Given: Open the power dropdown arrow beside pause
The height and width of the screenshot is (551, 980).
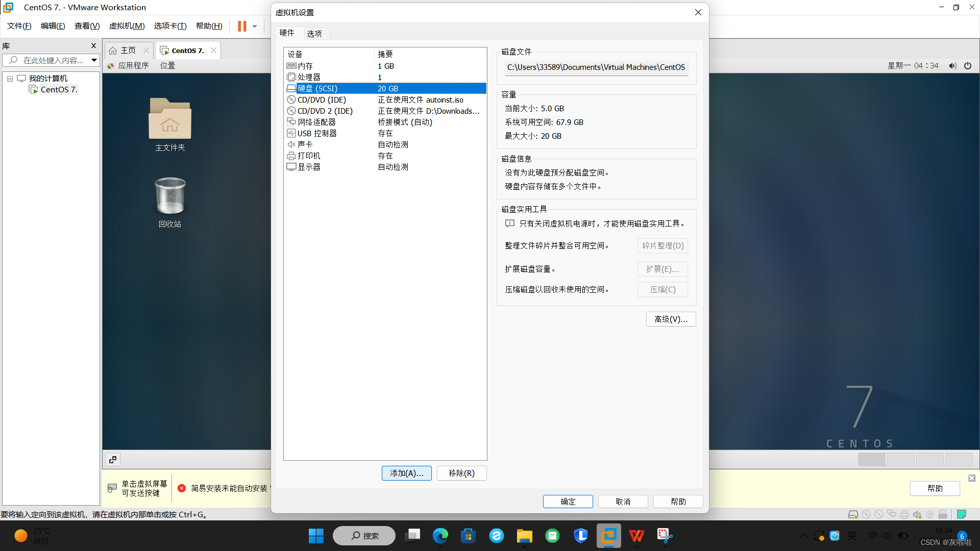Looking at the screenshot, I should [255, 26].
